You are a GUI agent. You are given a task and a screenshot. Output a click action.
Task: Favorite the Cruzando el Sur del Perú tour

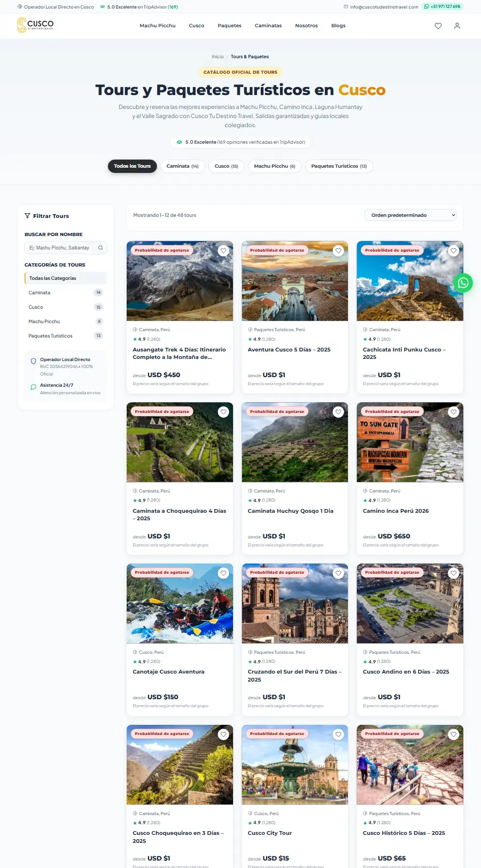[338, 573]
